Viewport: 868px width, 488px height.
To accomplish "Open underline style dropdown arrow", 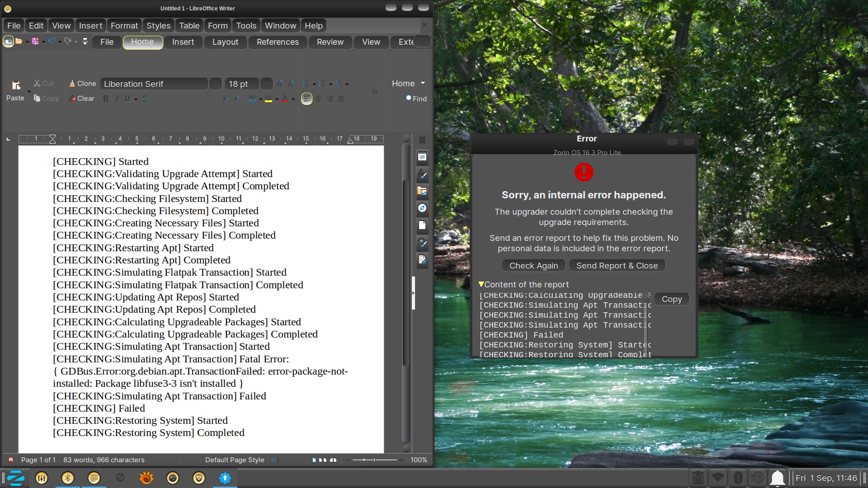I will [135, 99].
